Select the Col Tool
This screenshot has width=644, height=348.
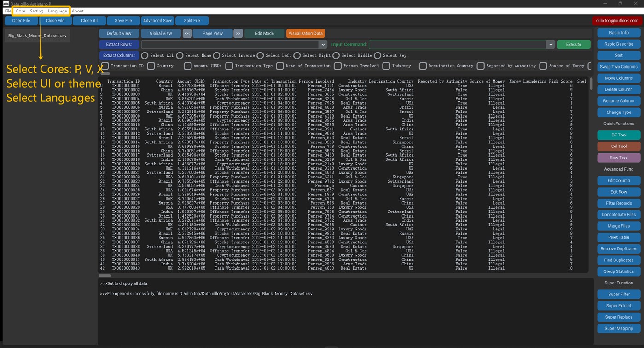pyautogui.click(x=618, y=146)
